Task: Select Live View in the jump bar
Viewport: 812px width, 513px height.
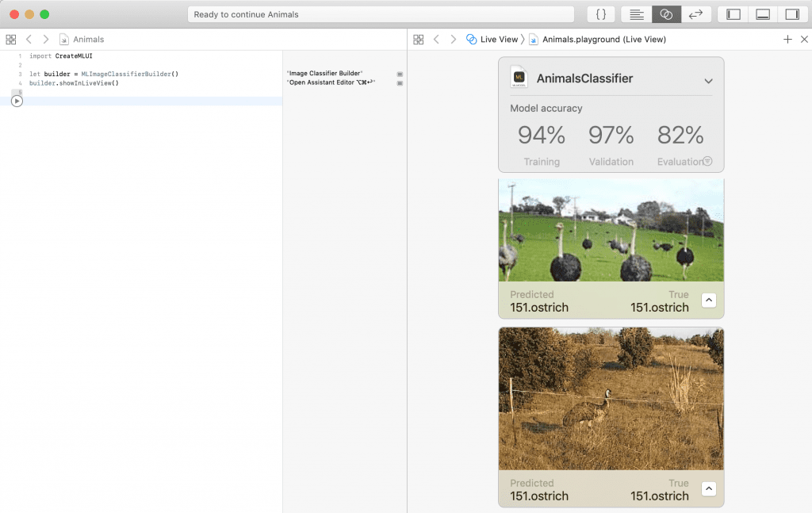Action: click(492, 39)
